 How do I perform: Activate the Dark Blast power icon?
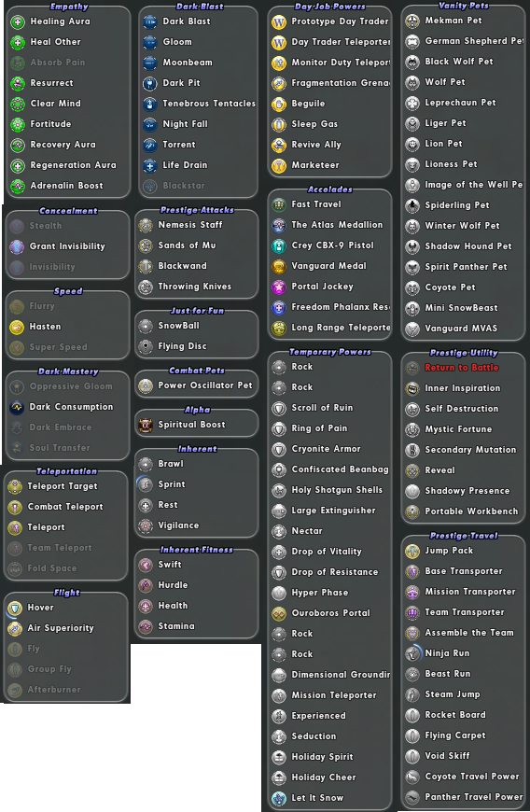(x=150, y=21)
